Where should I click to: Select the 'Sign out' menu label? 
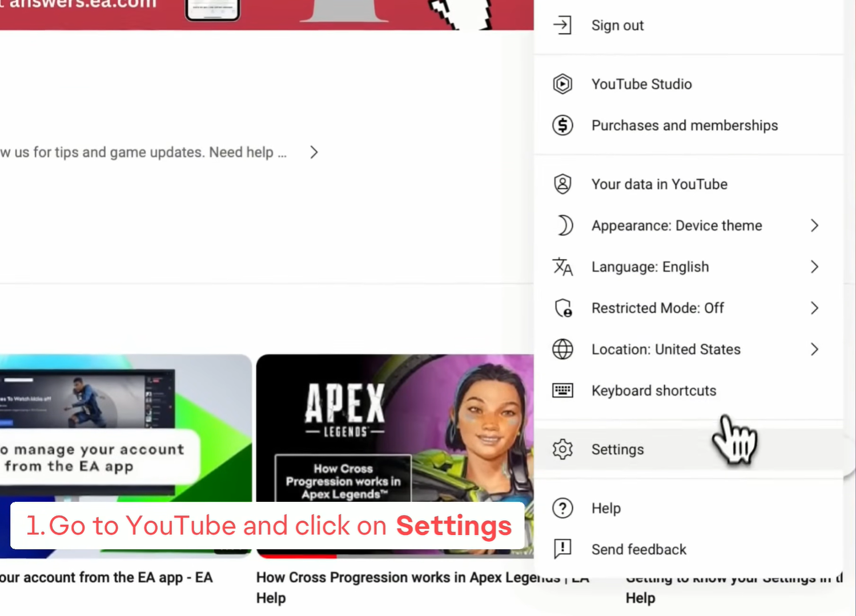617,26
